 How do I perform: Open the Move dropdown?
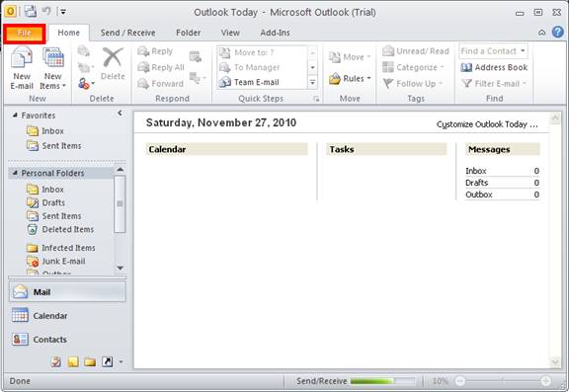pyautogui.click(x=350, y=57)
